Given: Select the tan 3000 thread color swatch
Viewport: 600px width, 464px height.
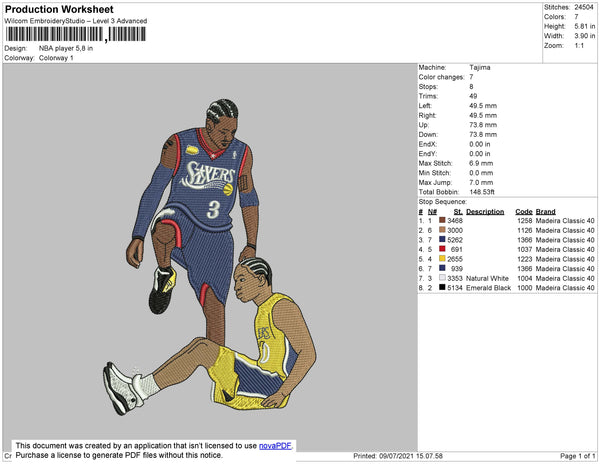Looking at the screenshot, I should click(442, 230).
